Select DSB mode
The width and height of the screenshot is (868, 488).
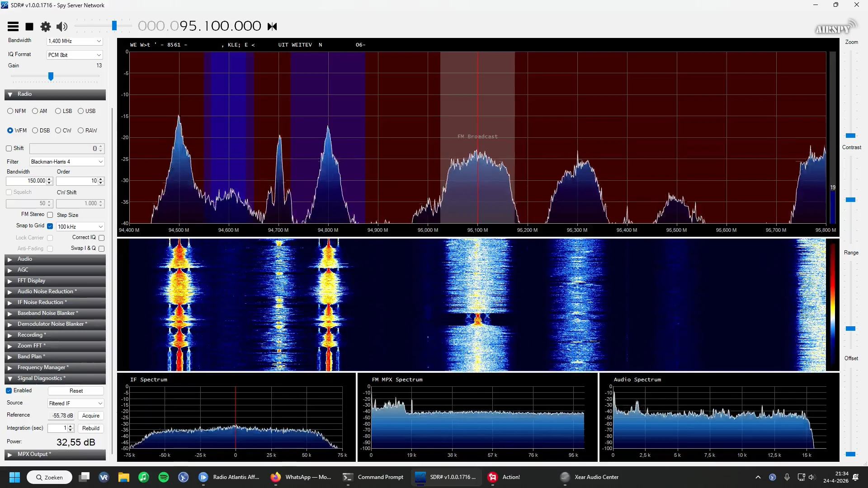point(41,131)
